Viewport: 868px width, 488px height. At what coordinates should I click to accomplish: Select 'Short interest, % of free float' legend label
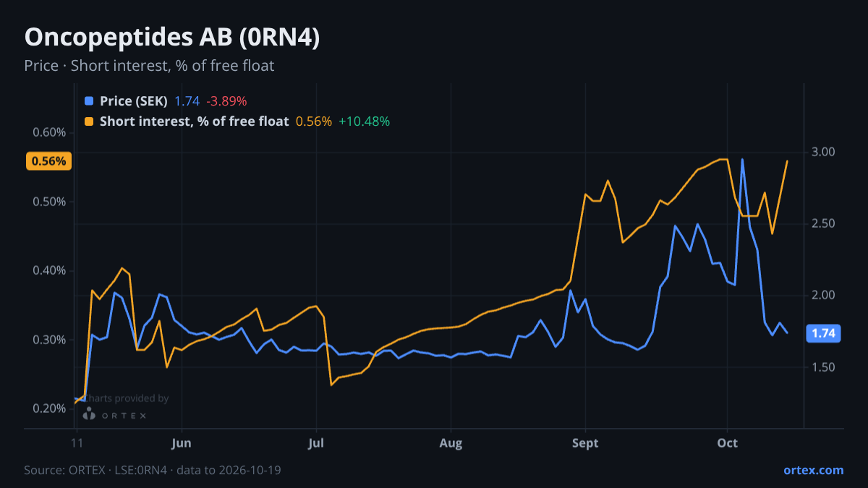click(194, 121)
